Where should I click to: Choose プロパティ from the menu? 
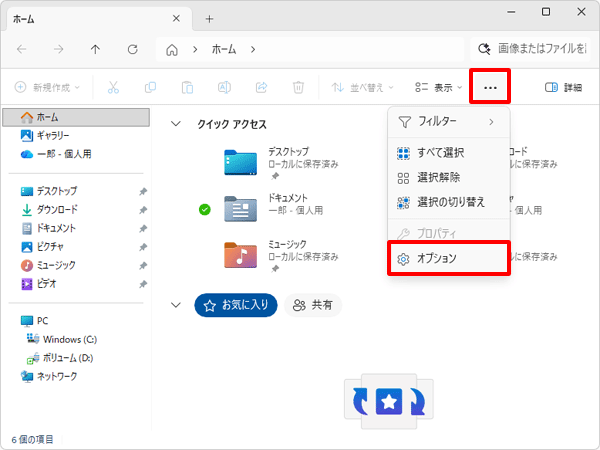pos(448,233)
